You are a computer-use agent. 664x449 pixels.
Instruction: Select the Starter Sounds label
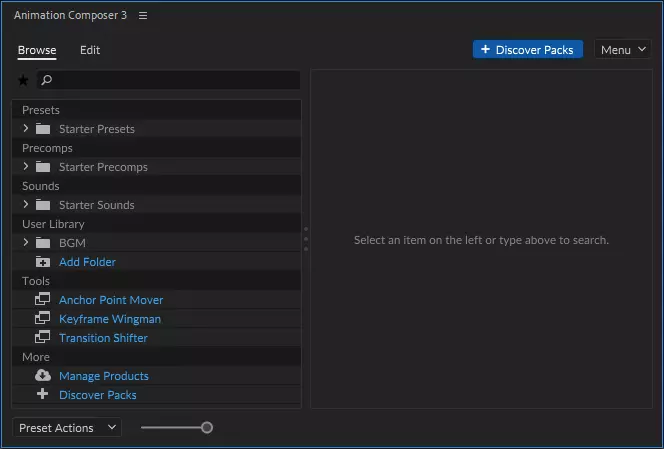pos(97,205)
